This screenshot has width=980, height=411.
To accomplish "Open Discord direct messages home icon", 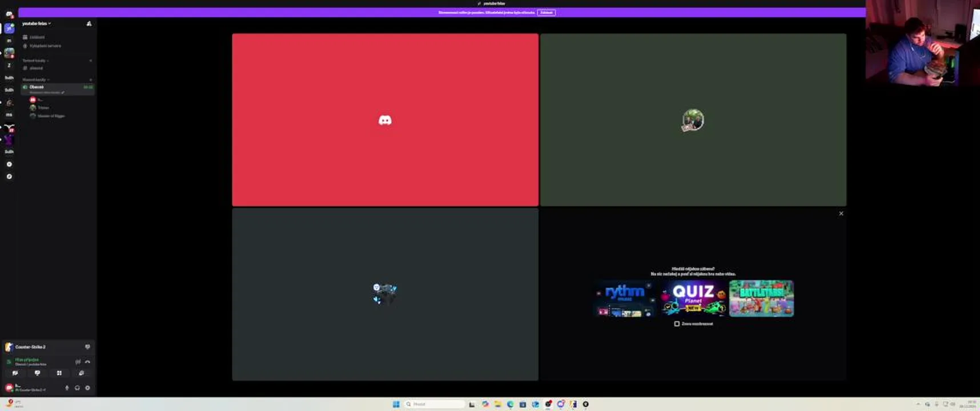I will point(9,15).
